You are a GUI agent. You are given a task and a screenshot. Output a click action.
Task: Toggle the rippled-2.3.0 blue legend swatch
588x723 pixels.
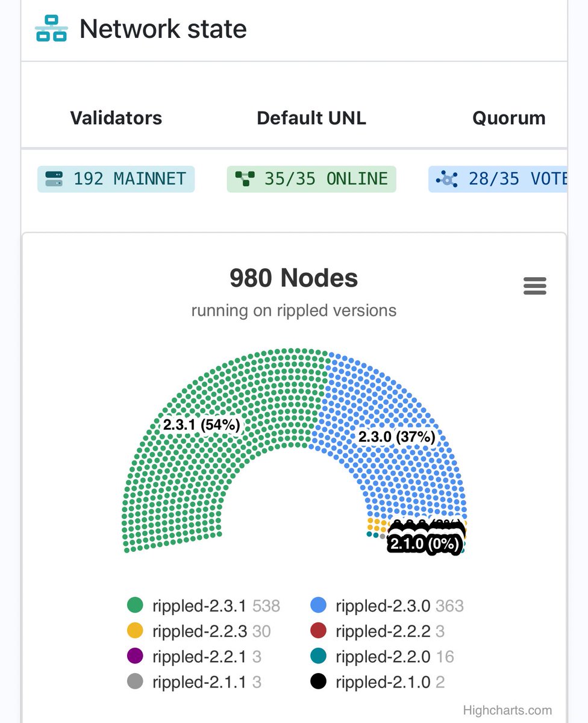318,606
